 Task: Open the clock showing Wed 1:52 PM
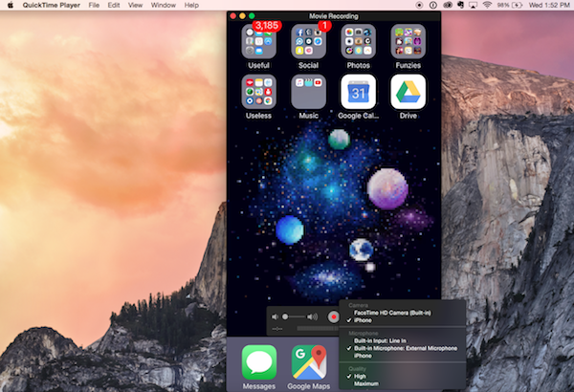tap(549, 5)
